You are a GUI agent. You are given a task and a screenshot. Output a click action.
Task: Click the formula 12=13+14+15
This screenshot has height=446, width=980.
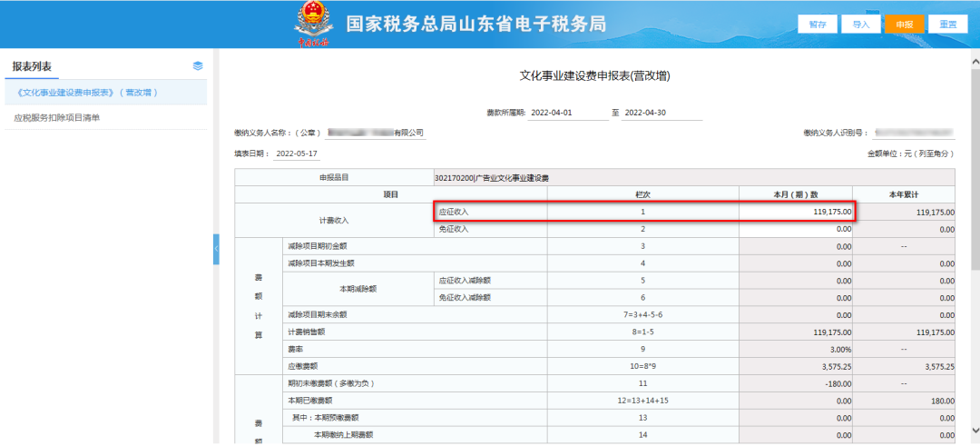click(643, 401)
